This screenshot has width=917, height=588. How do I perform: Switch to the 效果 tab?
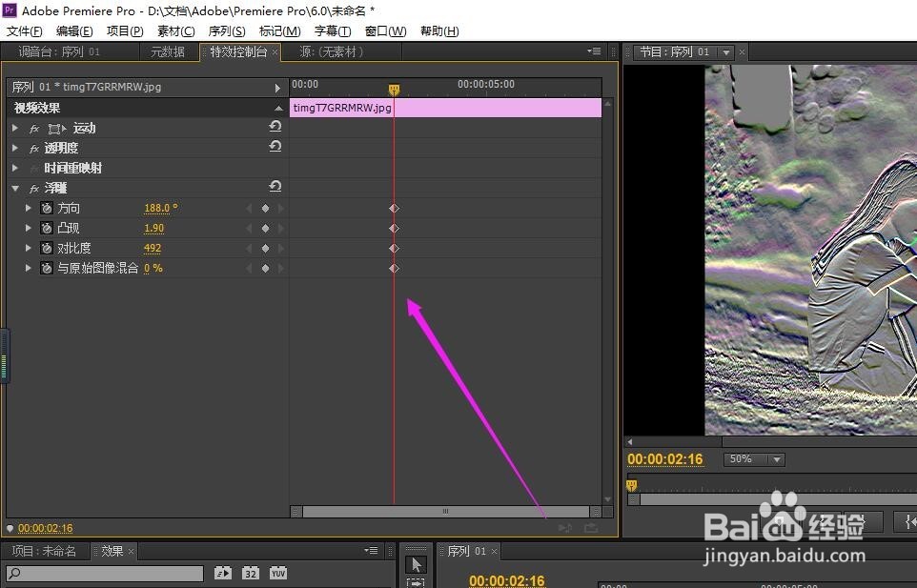[112, 551]
